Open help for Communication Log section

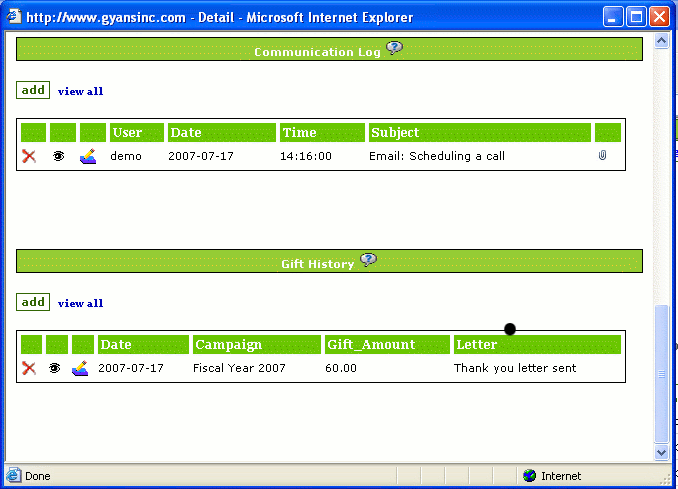[x=394, y=48]
